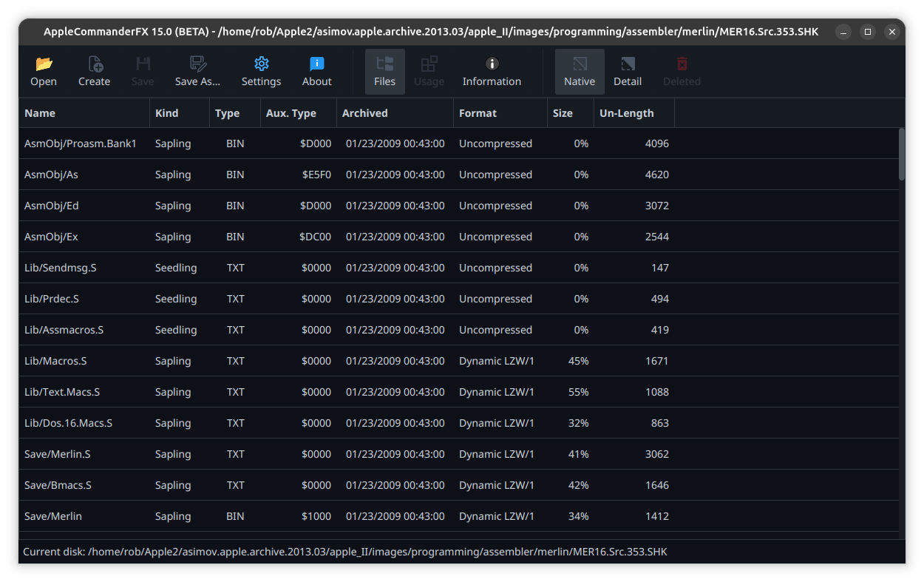Select the Save/Bmacs.S file
Screen dimensions: 924x582
click(x=458, y=485)
